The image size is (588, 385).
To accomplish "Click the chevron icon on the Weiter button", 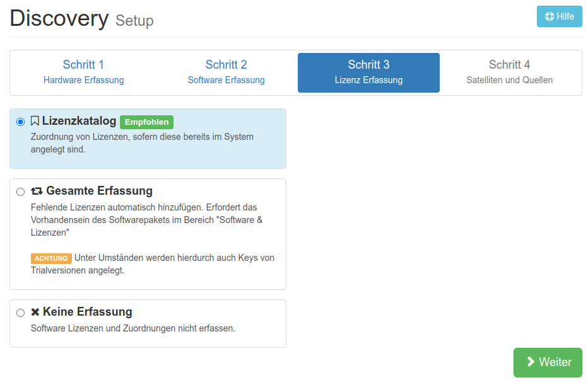I will (531, 362).
